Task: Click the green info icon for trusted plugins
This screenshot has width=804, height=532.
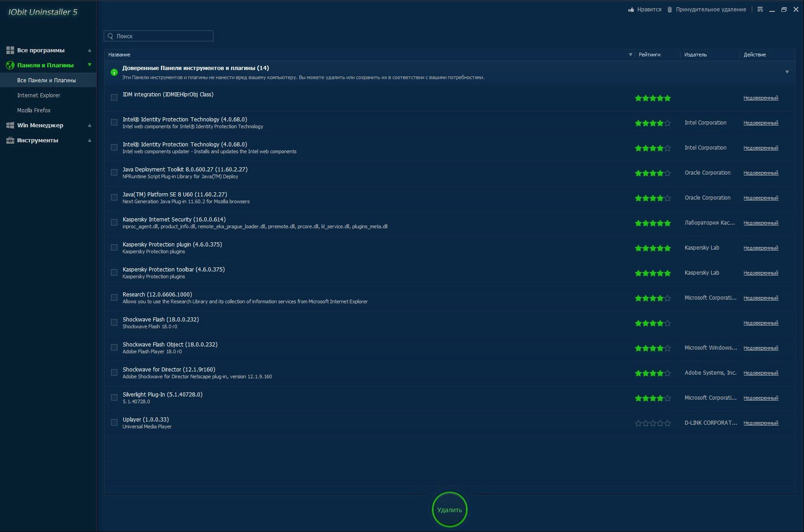Action: click(x=114, y=72)
